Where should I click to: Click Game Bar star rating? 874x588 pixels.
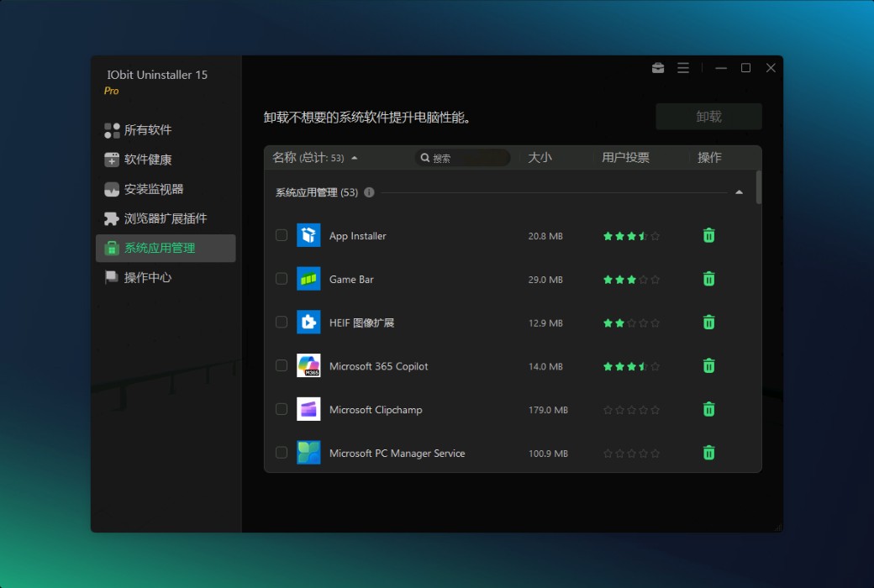[x=631, y=279]
